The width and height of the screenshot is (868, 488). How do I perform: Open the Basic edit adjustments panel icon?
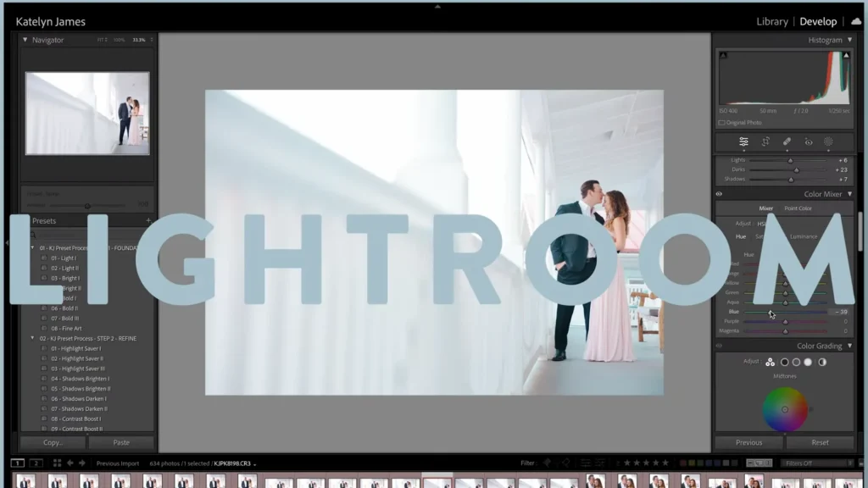744,141
